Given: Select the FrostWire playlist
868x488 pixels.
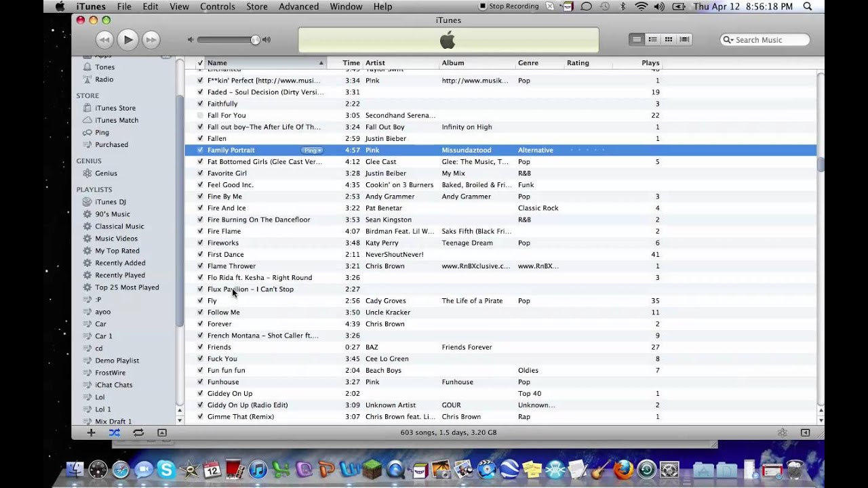Looking at the screenshot, I should (x=110, y=373).
